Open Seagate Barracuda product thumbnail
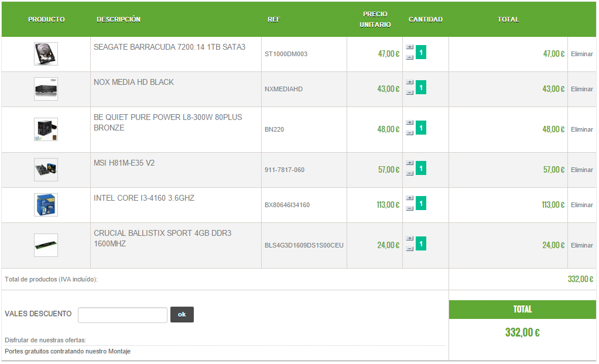Screen dimensions: 599x364 pos(46,54)
